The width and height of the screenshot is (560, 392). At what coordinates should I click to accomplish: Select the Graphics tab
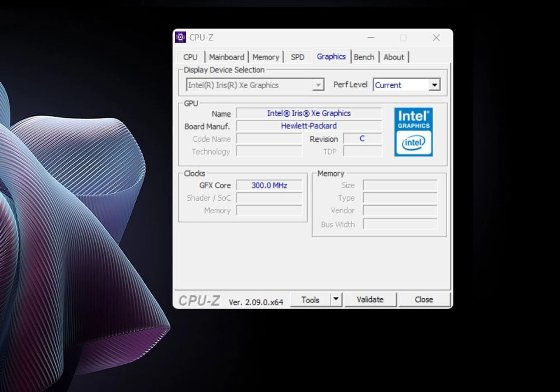[x=331, y=56]
